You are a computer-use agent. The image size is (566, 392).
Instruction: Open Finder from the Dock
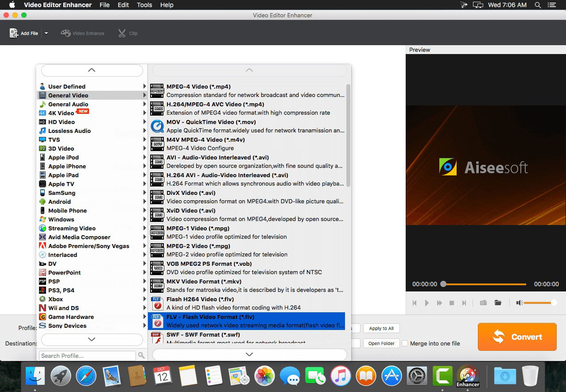[35, 376]
